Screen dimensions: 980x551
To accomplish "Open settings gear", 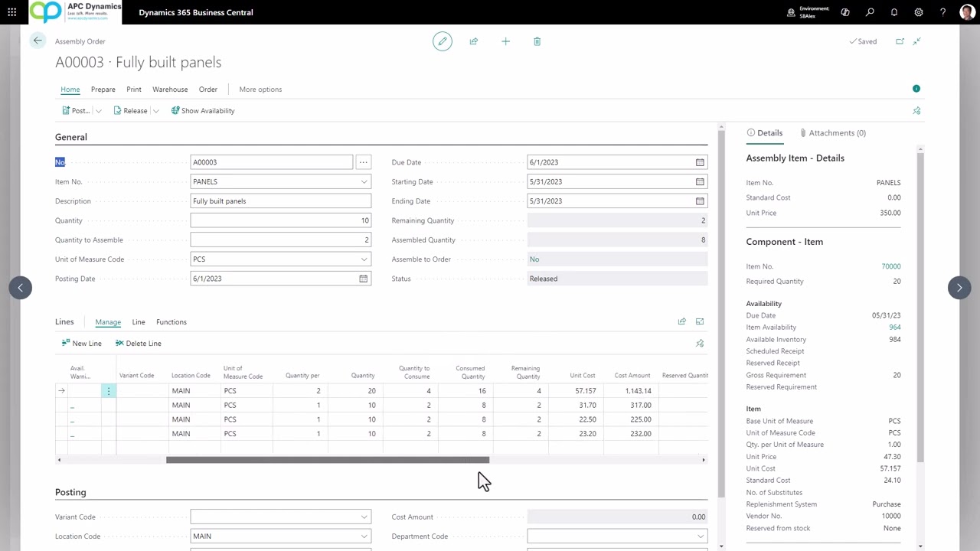I will coord(919,12).
